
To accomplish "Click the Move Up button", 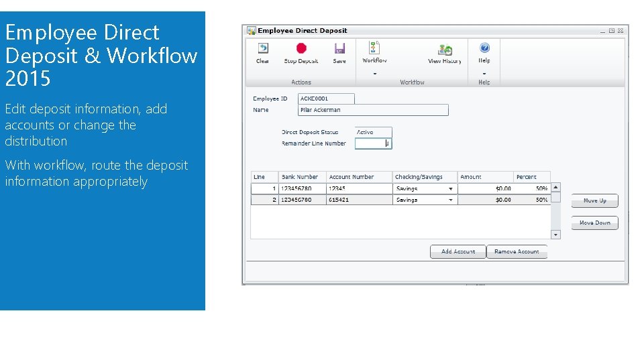I will (595, 200).
